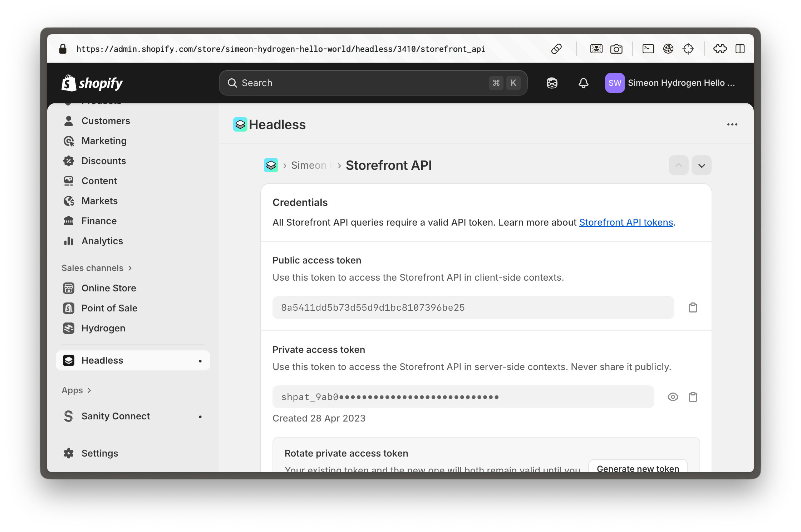Click the Shopify logo
Image resolution: width=801 pixels, height=532 pixels.
pyautogui.click(x=92, y=83)
